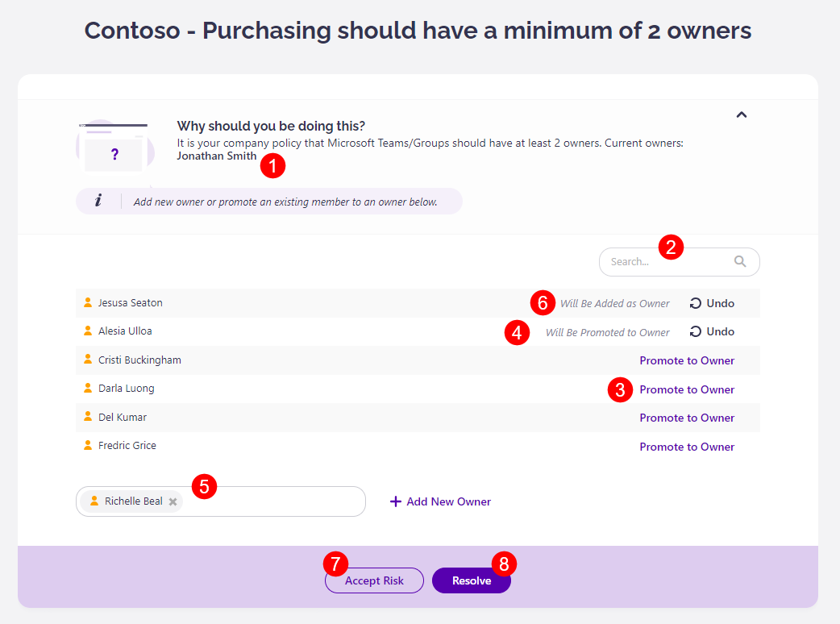The height and width of the screenshot is (624, 840).
Task: Click the question mark illustration
Action: [x=114, y=153]
